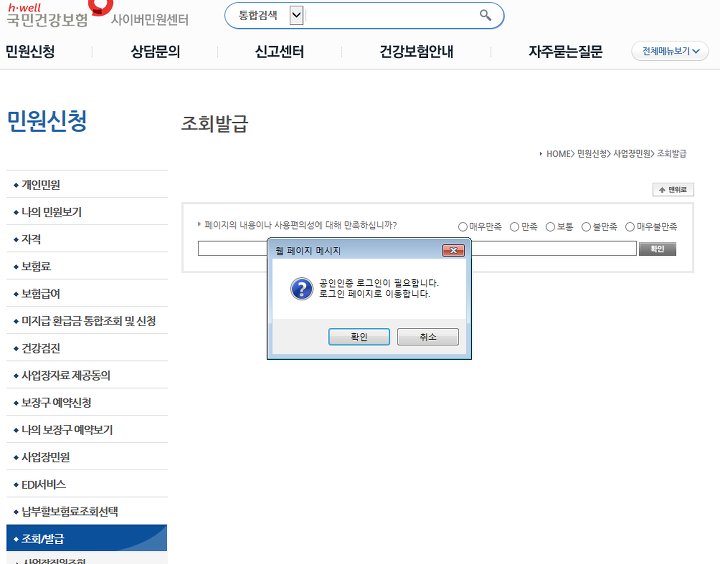Open 개인민원 in the sidebar
This screenshot has width=720, height=564.
pos(87,185)
